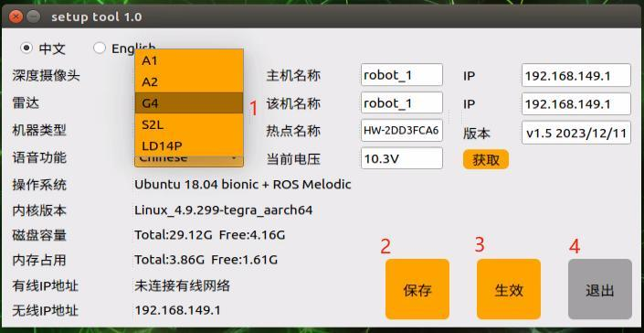
Task: Click the 主机名称 row IP address field
Action: pyautogui.click(x=576, y=75)
